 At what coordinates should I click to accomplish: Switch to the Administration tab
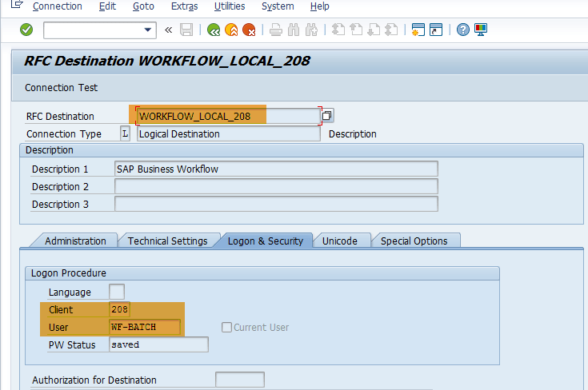pos(75,241)
